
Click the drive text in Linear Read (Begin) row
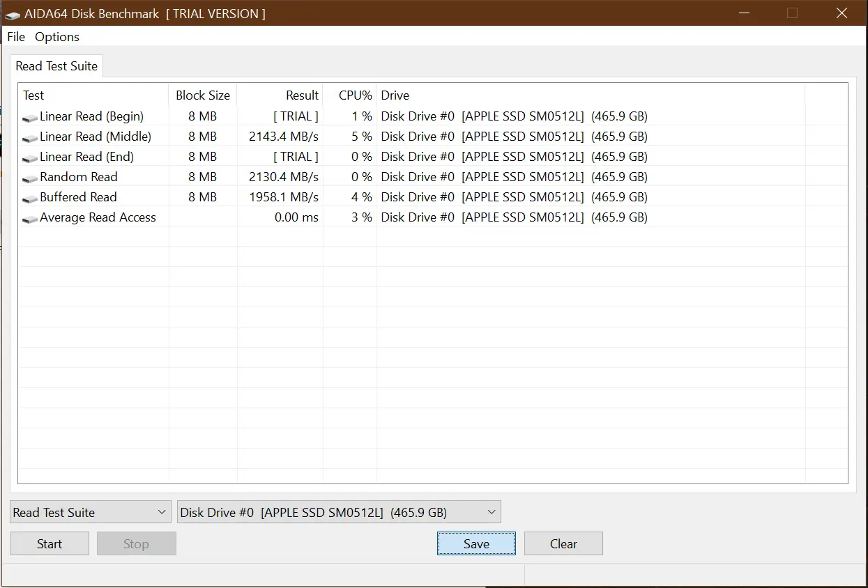point(514,116)
